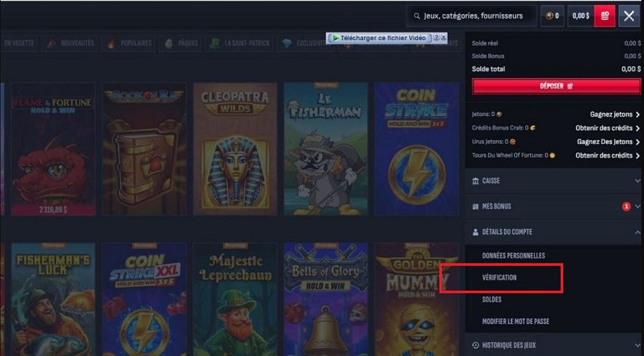This screenshot has height=356, width=644.
Task: Click the red Déposer button
Action: (556, 87)
